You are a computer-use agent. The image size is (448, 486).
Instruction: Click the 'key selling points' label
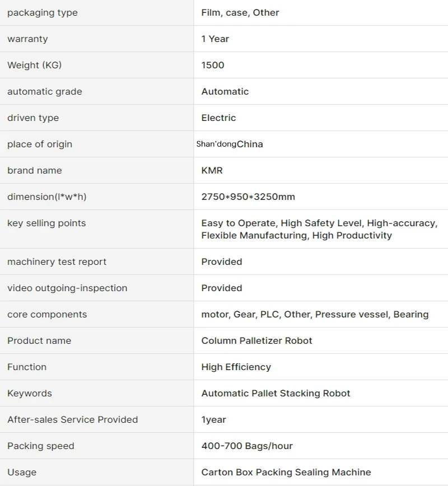click(x=46, y=223)
